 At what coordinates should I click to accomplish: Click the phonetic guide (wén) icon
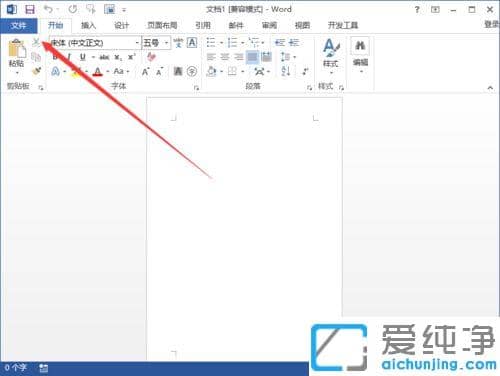(178, 43)
